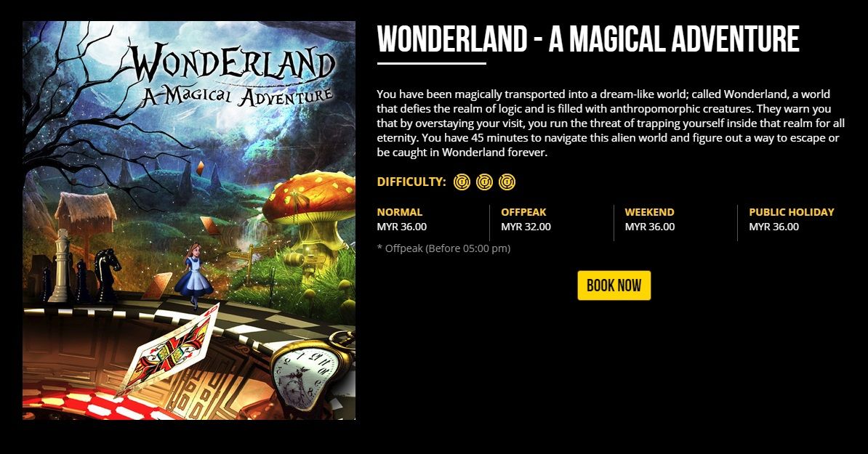This screenshot has width=868, height=454.
Task: Click the Alice character in the poster
Action: pyautogui.click(x=193, y=275)
